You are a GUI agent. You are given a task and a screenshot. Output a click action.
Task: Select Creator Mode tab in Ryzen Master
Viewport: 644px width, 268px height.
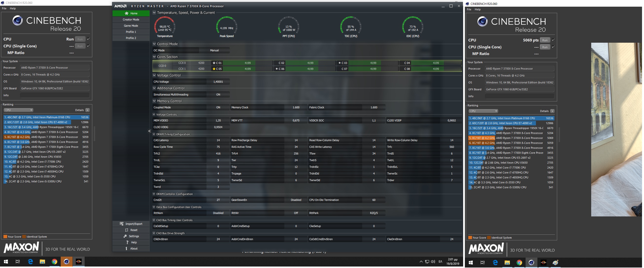131,19
